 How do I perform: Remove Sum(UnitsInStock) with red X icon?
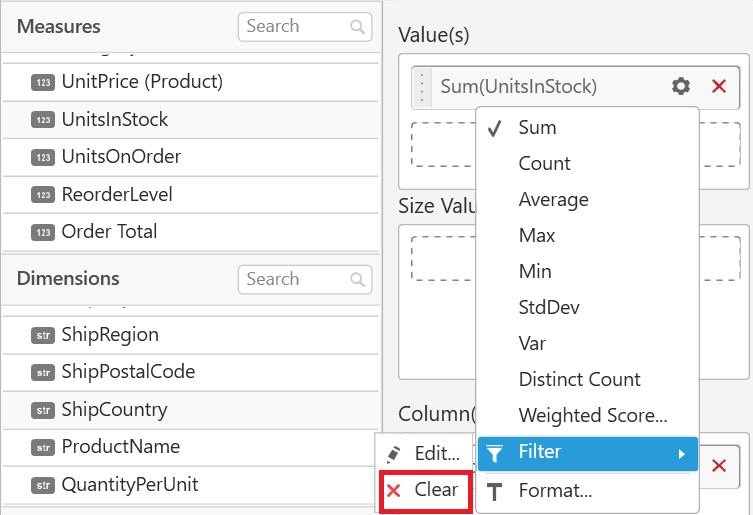tap(718, 87)
